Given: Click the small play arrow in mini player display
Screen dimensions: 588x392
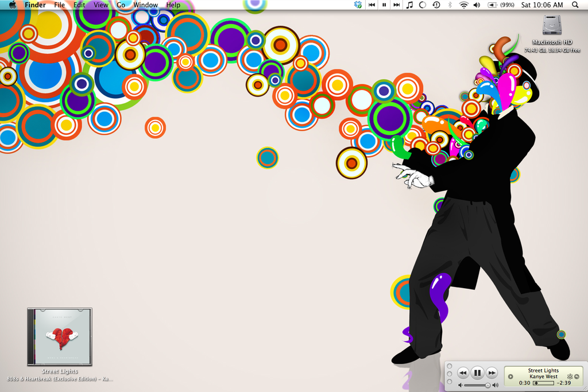Looking at the screenshot, I should 510,377.
